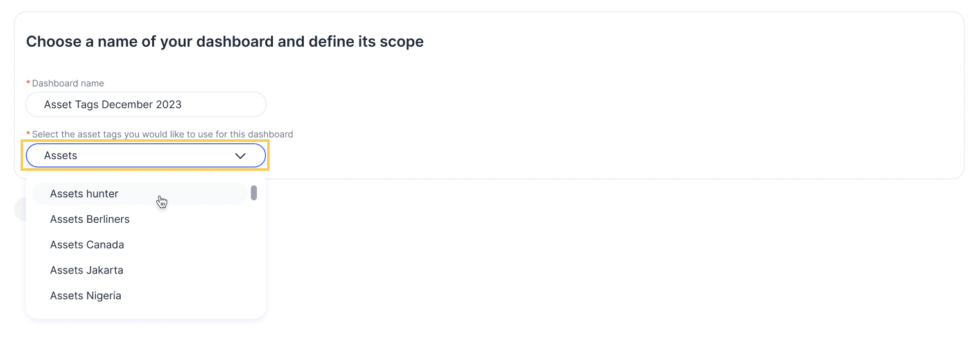Click the red asterisk beside Dashboard name

[28, 83]
